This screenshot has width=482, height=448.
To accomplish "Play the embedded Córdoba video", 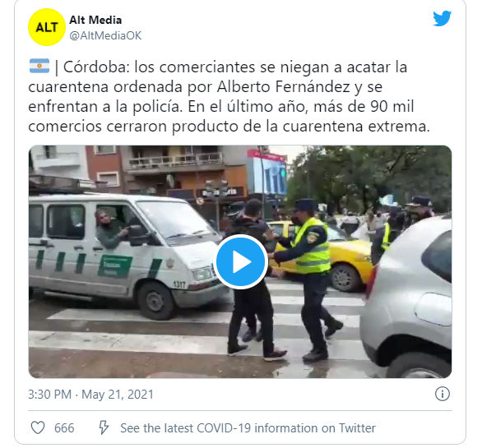I will point(240,261).
